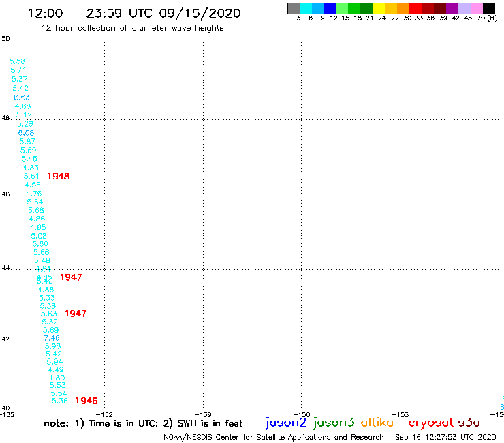Click the orange swatch in the color scale
Viewport: 504px width, 443px height.
point(403,8)
